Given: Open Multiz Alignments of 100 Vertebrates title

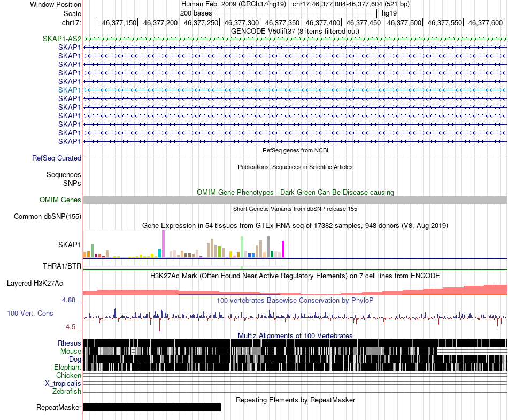Looking at the screenshot, I should (x=295, y=335).
